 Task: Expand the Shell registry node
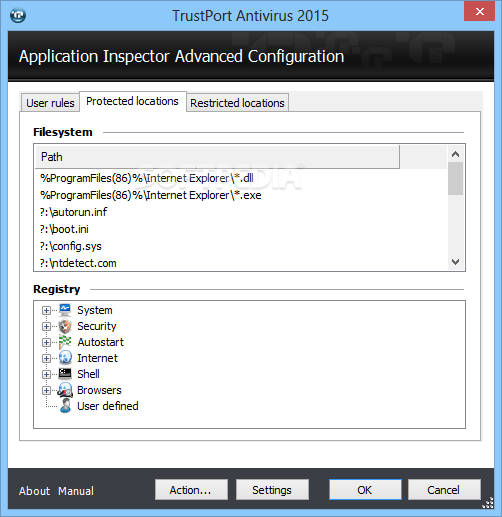[x=46, y=374]
